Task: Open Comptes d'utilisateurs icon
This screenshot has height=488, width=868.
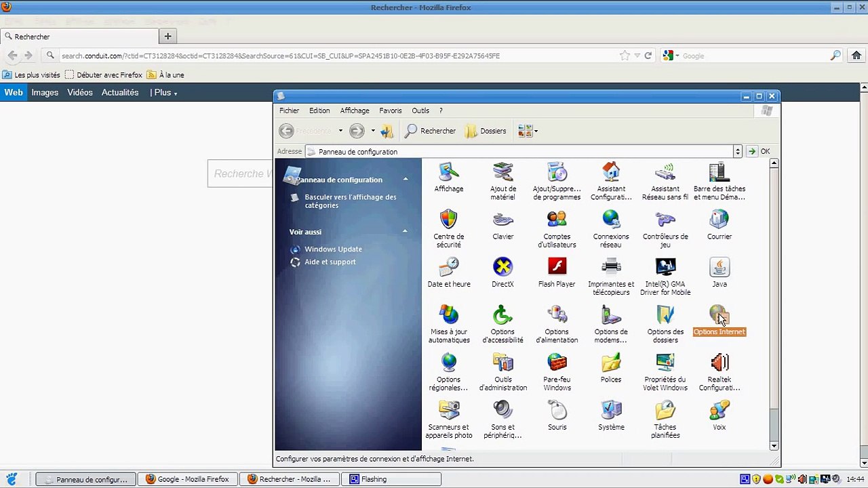Action: 557,228
